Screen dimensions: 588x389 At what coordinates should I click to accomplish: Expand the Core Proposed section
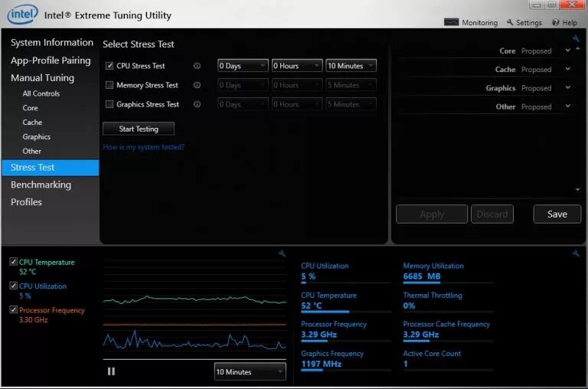(x=568, y=51)
